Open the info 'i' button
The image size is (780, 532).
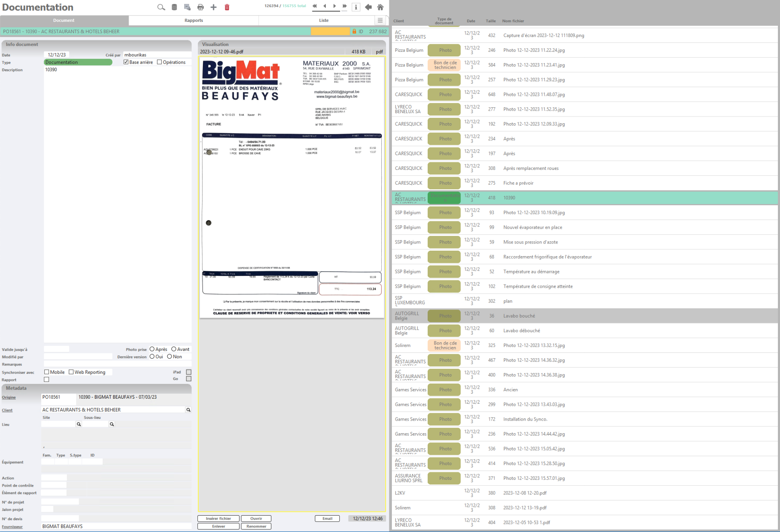pyautogui.click(x=356, y=7)
